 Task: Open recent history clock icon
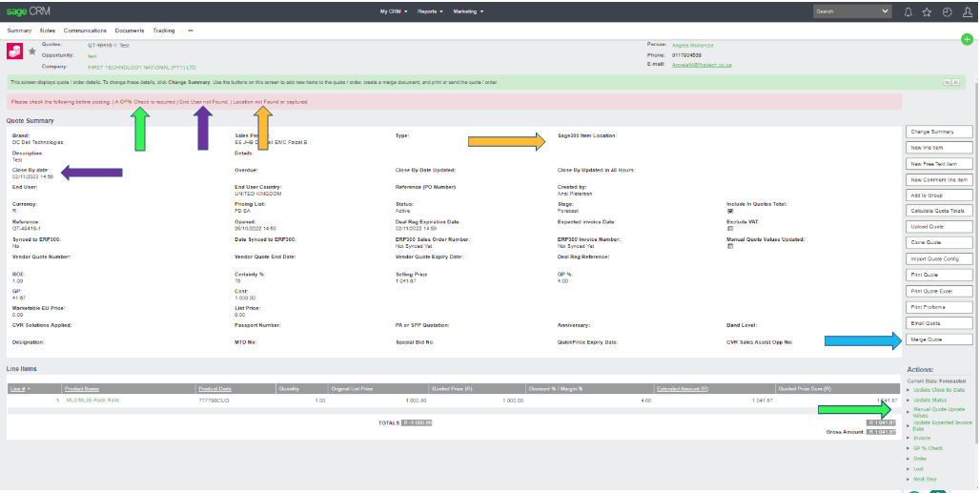coord(947,11)
